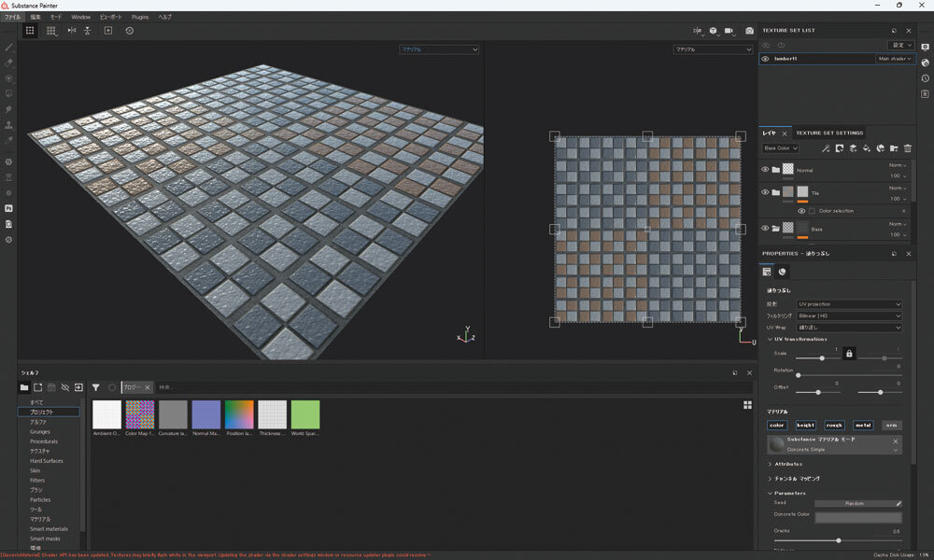Add a new folder in Layers panel
The image size is (934, 560).
point(893,148)
